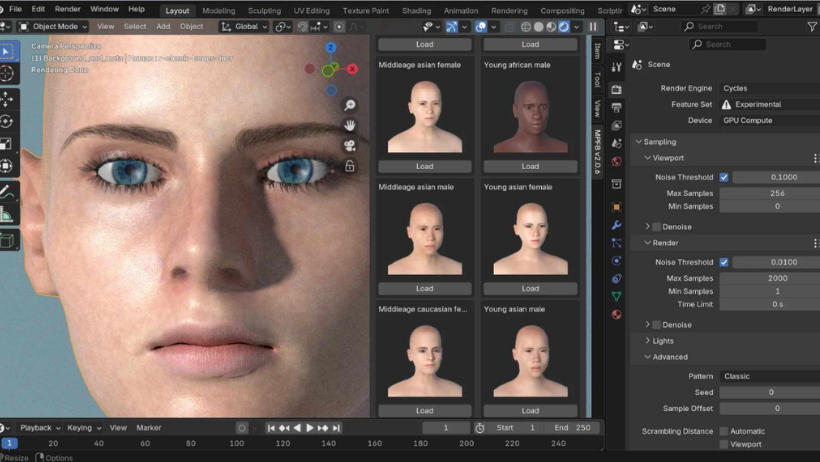Enable Viewport Denoise checkbox
This screenshot has width=820, height=462.
(x=656, y=227)
